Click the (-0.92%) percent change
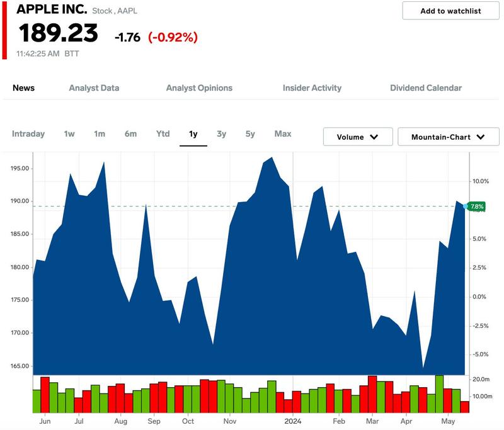Viewport: 504px width, 430px height. pos(173,37)
